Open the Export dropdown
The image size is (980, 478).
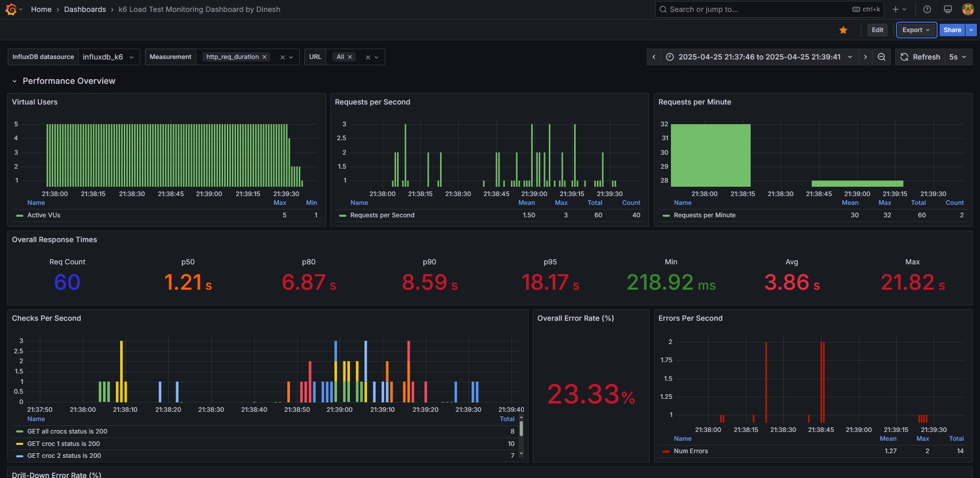pyautogui.click(x=916, y=30)
